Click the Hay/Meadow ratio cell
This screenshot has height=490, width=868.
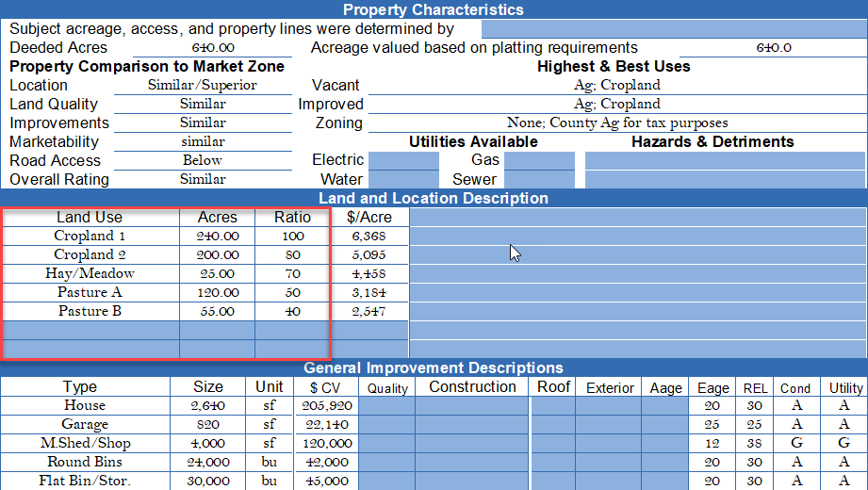click(292, 273)
